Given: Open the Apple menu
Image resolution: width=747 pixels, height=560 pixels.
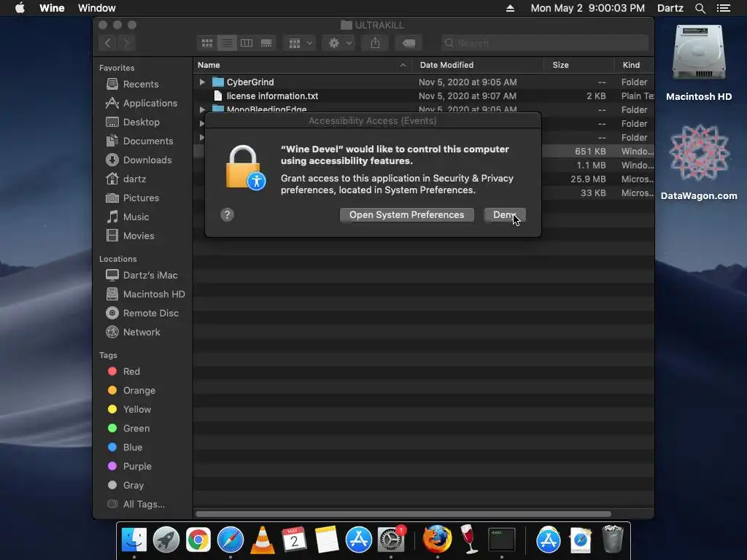Looking at the screenshot, I should coord(20,8).
